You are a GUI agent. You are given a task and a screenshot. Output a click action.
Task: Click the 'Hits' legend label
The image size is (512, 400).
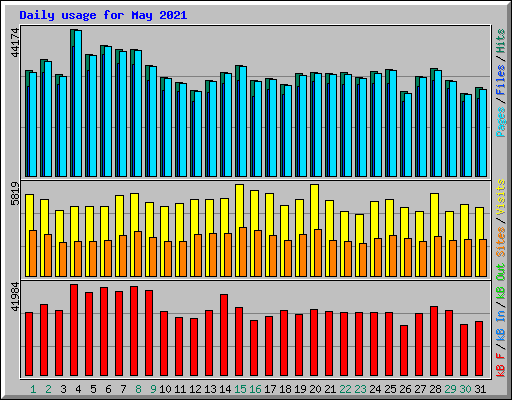501,41
